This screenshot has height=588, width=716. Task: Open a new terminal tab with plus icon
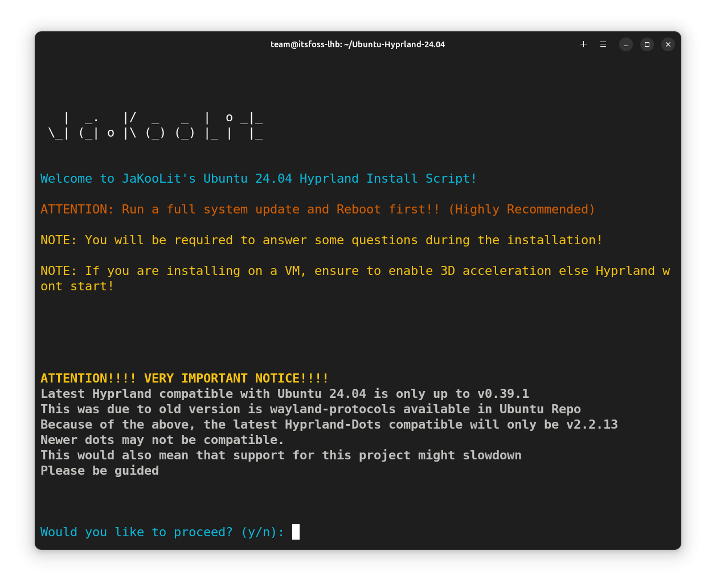point(583,44)
